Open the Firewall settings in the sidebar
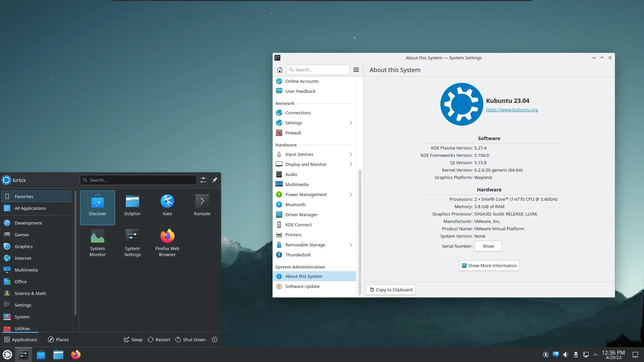This screenshot has width=644, height=362. tap(293, 133)
